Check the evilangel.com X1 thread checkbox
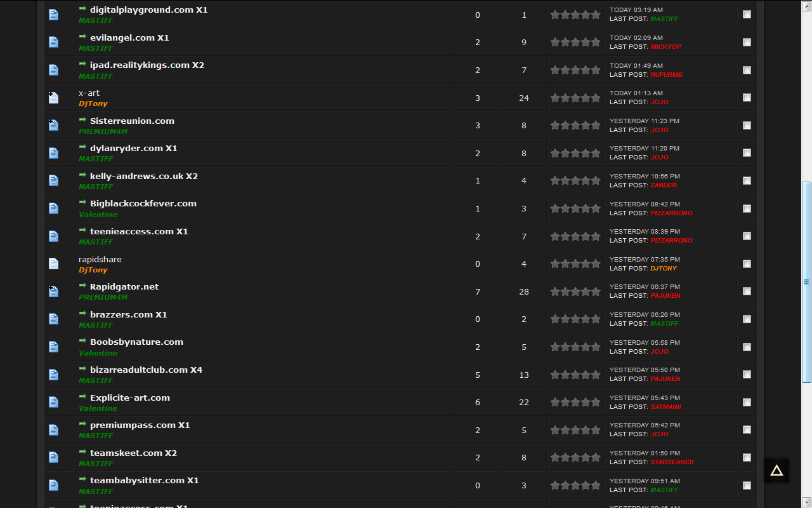 [747, 42]
